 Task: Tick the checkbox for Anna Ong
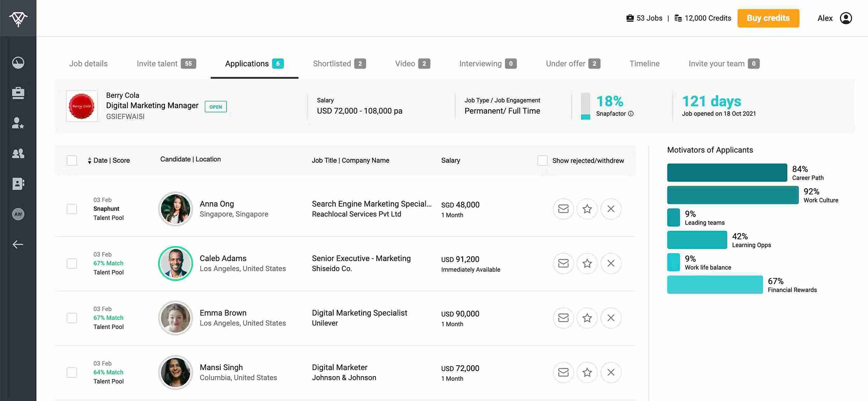pyautogui.click(x=72, y=209)
